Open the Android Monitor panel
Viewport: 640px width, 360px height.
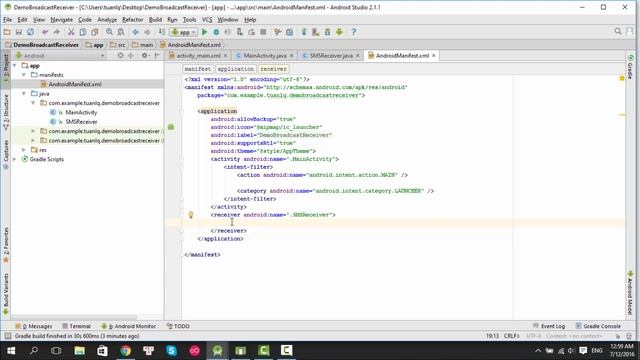point(129,326)
